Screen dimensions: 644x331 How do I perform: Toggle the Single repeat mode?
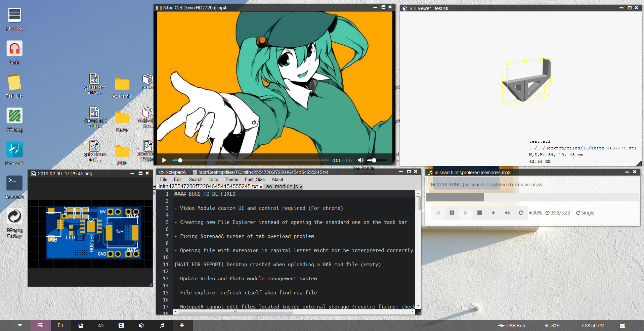[x=585, y=213]
